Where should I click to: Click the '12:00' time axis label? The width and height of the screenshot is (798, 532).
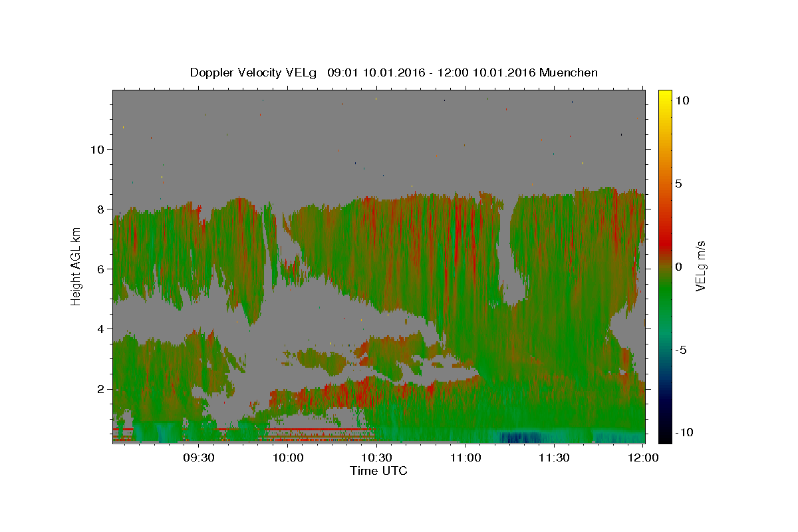(643, 458)
